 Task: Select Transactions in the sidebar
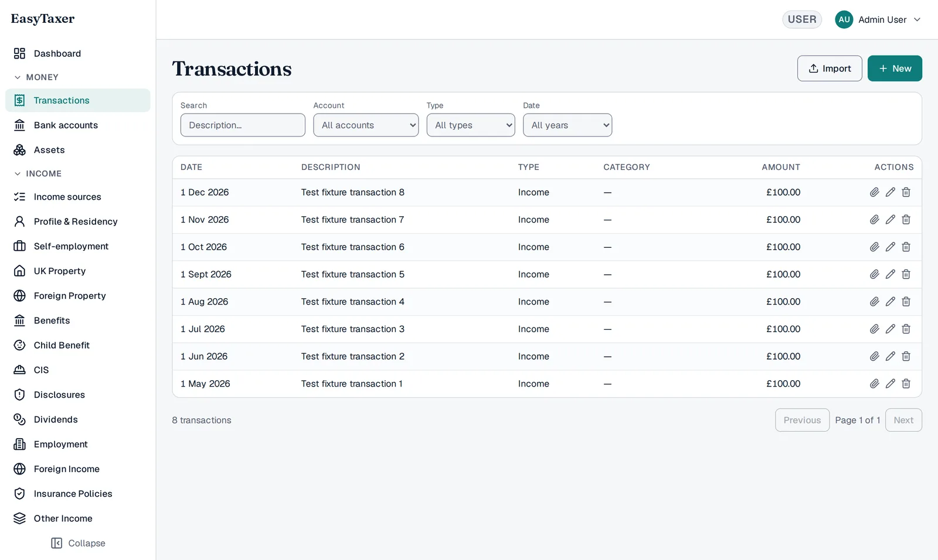click(78, 100)
